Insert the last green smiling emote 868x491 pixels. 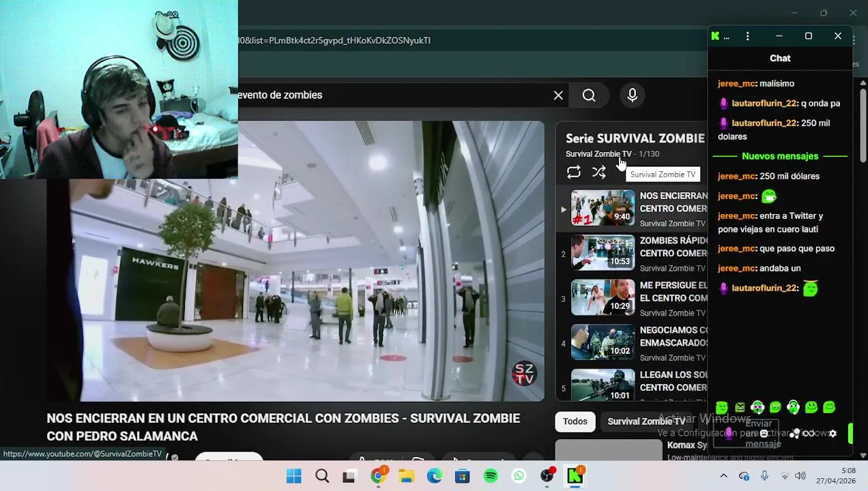829,408
